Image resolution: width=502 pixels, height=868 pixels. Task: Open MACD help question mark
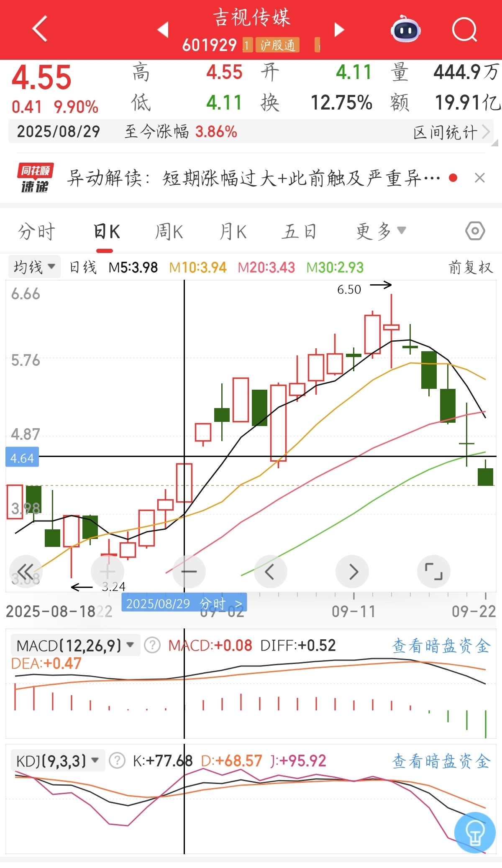pos(152,645)
